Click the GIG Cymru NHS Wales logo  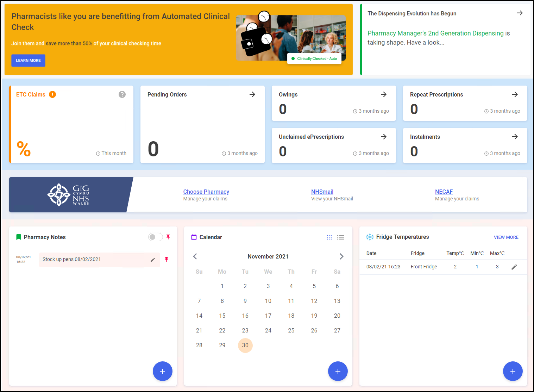68,195
